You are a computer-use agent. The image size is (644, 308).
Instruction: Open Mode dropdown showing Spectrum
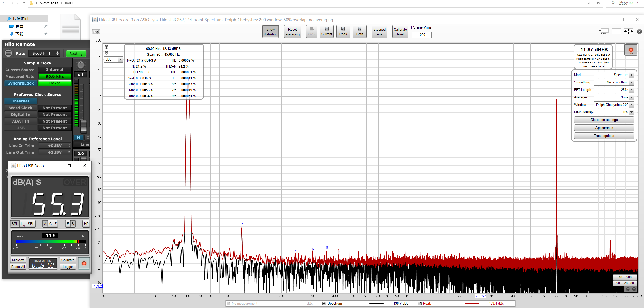click(614, 75)
